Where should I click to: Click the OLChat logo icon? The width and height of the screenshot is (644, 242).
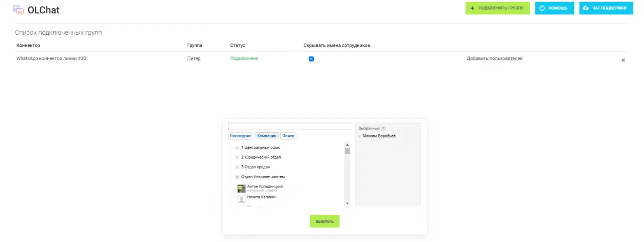(x=18, y=10)
